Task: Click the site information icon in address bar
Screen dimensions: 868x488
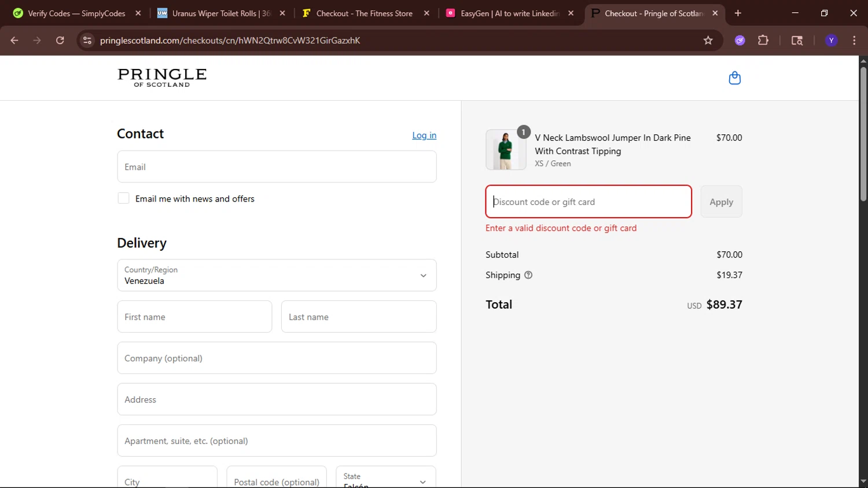Action: click(x=87, y=40)
